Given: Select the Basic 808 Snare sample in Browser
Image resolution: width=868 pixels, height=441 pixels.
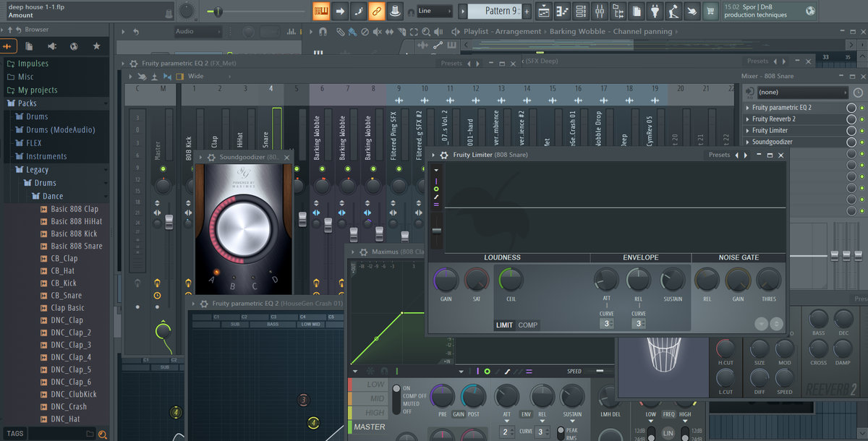Looking at the screenshot, I should pyautogui.click(x=77, y=246).
